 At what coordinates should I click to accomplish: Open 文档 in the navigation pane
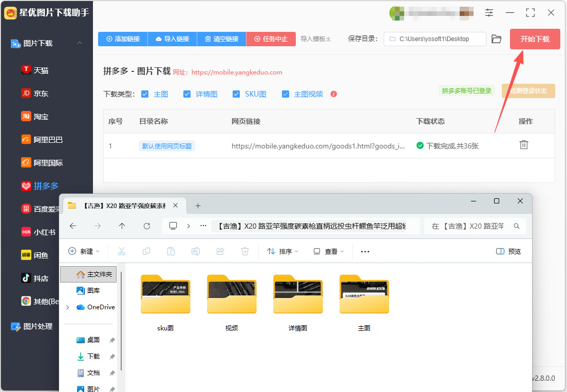(x=88, y=373)
